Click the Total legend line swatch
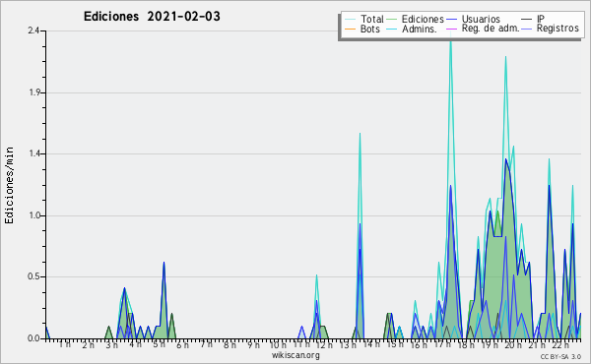This screenshot has height=364, width=591. coord(350,20)
